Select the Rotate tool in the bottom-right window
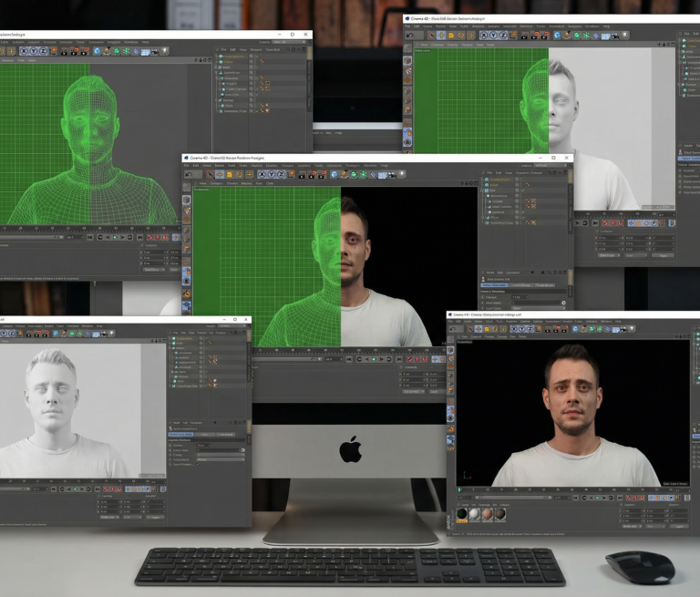The image size is (700, 597). click(495, 329)
